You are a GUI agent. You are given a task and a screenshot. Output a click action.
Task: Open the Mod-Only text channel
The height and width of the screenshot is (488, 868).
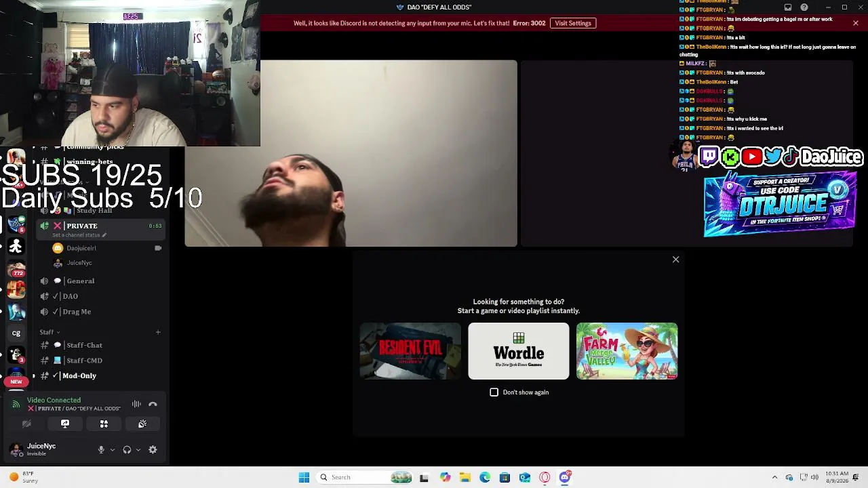click(x=102, y=375)
